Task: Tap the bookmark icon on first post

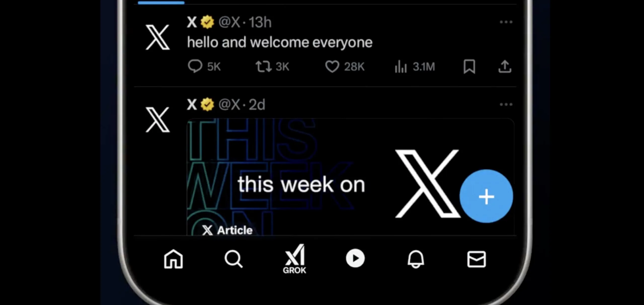Action: (469, 67)
